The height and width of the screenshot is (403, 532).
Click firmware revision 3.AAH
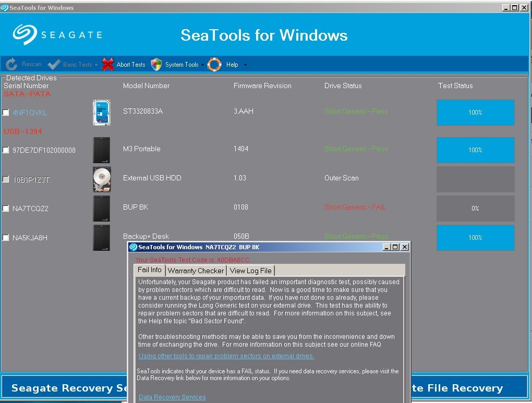(x=243, y=111)
